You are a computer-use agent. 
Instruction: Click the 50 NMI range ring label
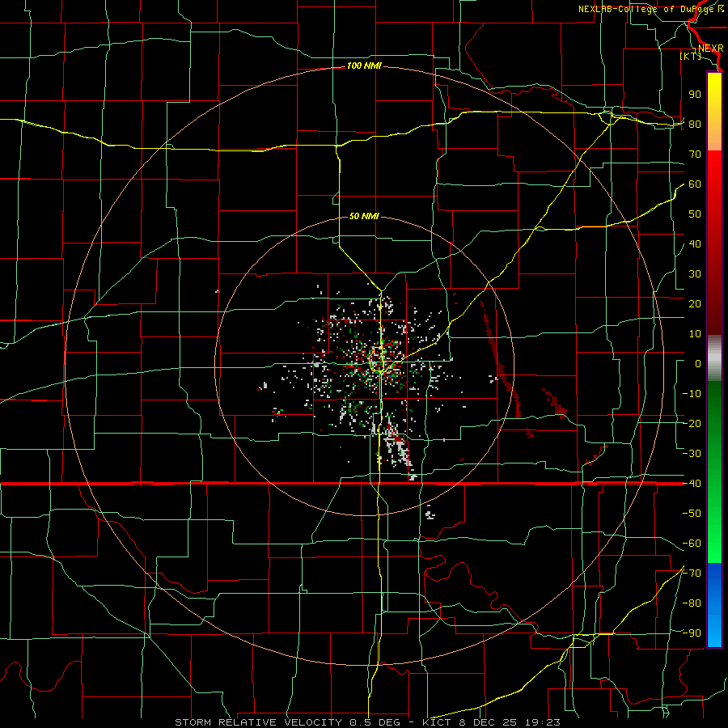coord(364,216)
